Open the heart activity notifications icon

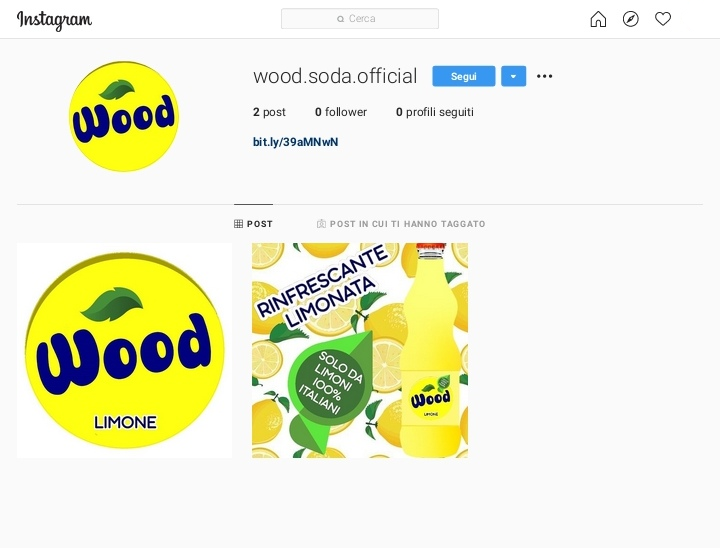663,19
